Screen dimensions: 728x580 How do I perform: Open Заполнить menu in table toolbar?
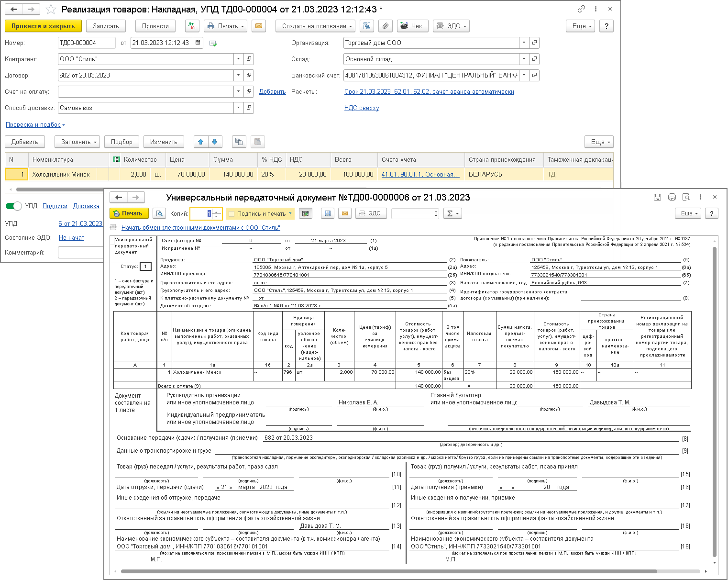(x=77, y=142)
